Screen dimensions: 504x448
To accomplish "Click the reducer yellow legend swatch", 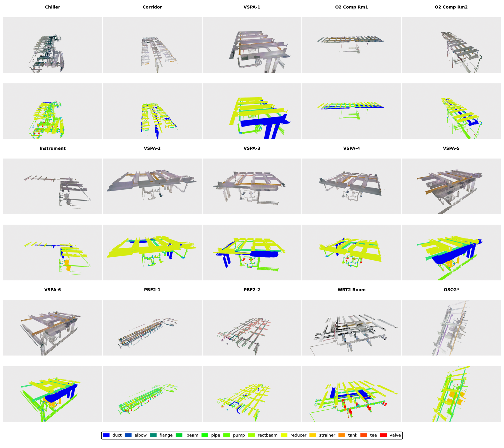I will pos(284,435).
